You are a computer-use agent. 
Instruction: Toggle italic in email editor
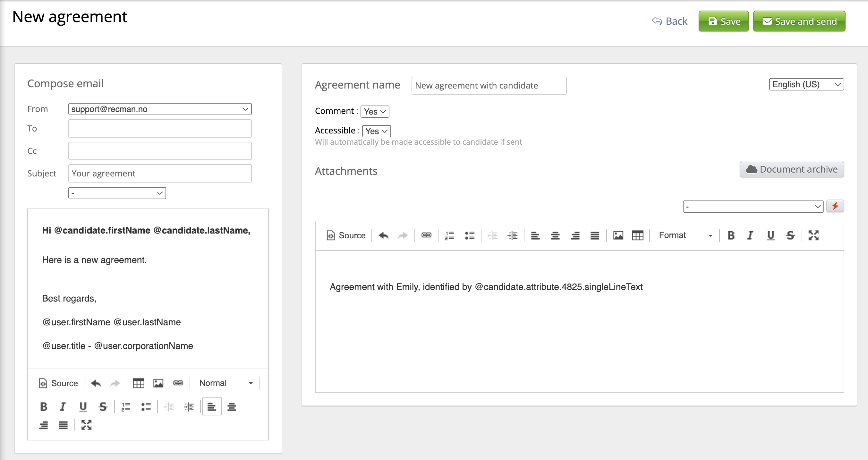[x=63, y=407]
